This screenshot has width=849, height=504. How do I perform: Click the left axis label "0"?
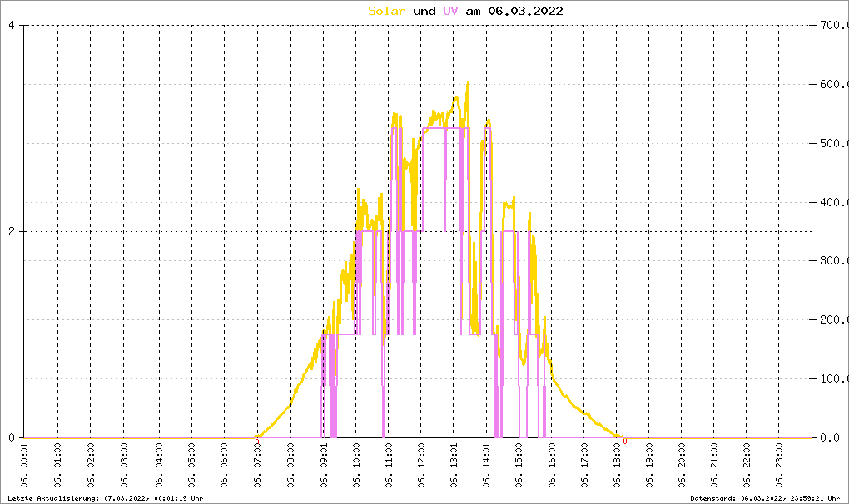(12, 437)
